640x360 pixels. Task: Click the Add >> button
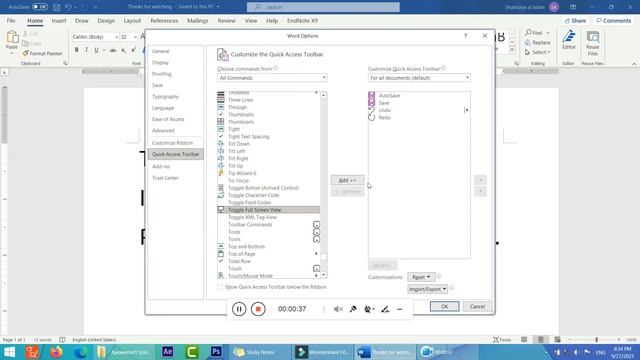pyautogui.click(x=347, y=180)
